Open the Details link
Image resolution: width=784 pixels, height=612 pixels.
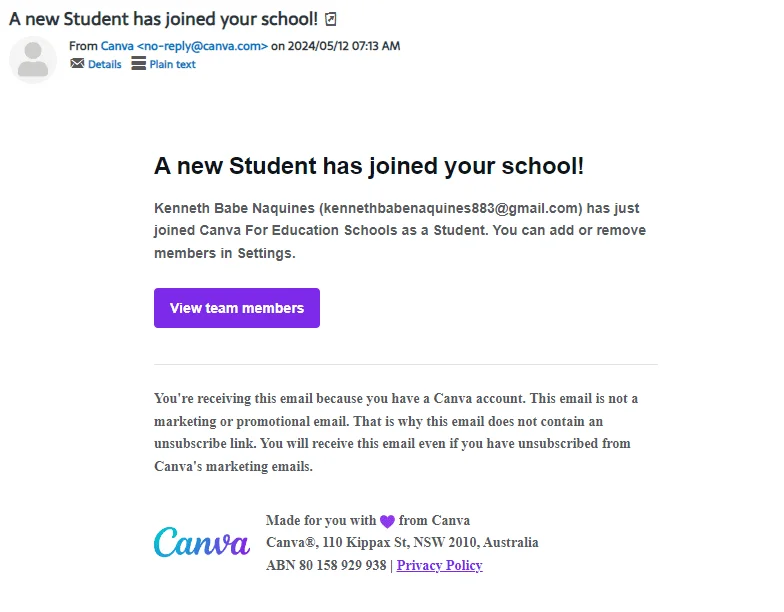point(104,64)
